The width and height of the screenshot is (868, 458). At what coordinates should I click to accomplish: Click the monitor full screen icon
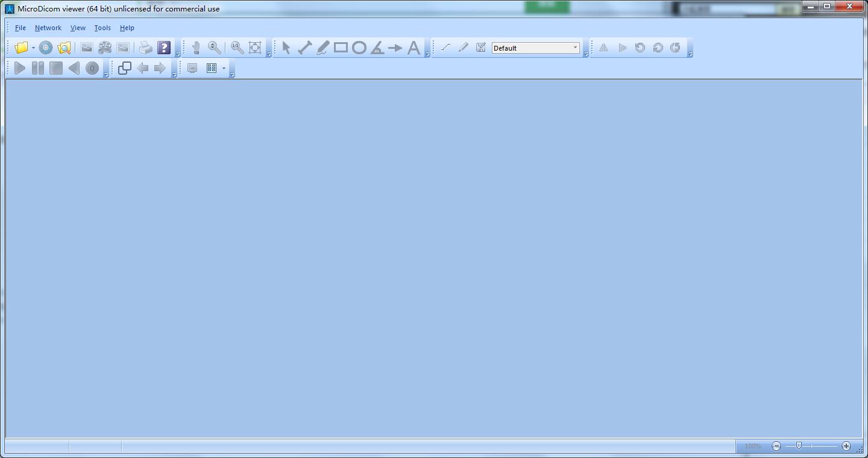(192, 68)
